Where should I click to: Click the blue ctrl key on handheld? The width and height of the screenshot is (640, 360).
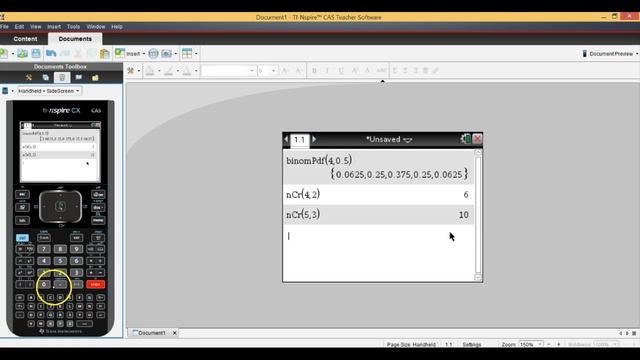pyautogui.click(x=22, y=238)
